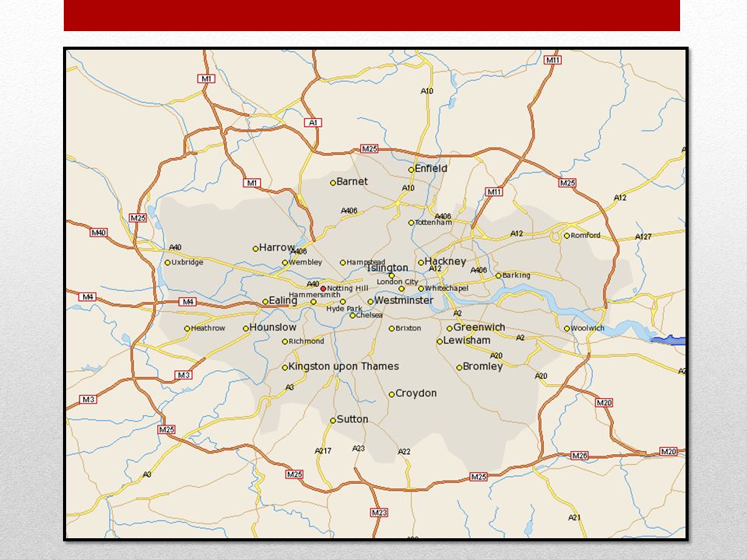Click the M40 motorway shield

(99, 233)
